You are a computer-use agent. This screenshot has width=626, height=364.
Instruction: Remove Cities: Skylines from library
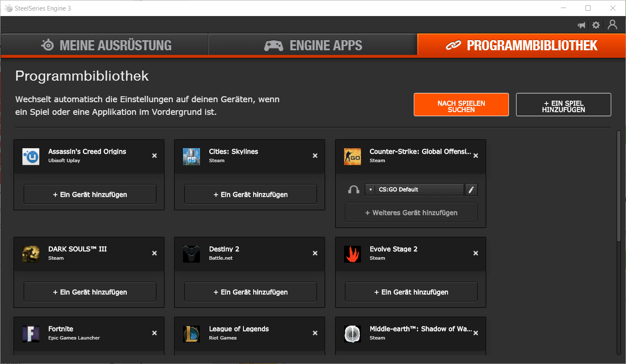click(315, 156)
